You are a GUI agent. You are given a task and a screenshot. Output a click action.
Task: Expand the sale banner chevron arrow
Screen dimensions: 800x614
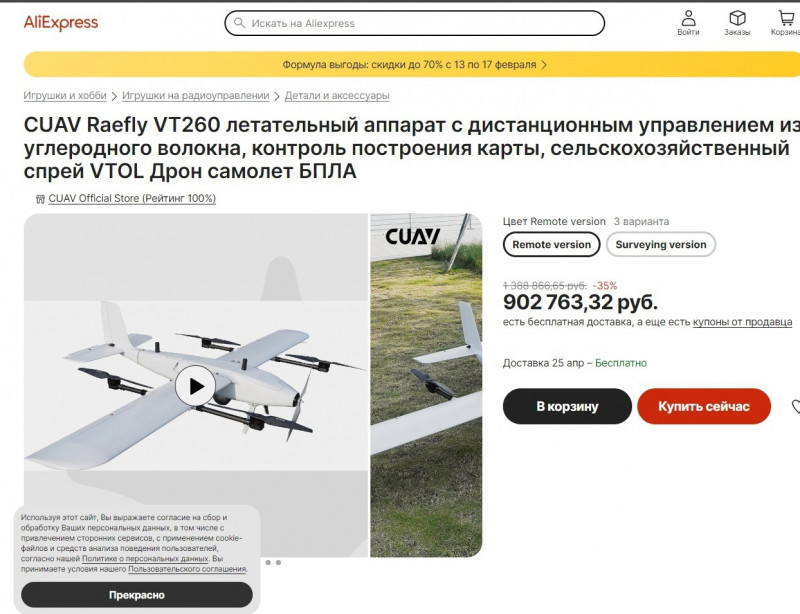tap(544, 65)
